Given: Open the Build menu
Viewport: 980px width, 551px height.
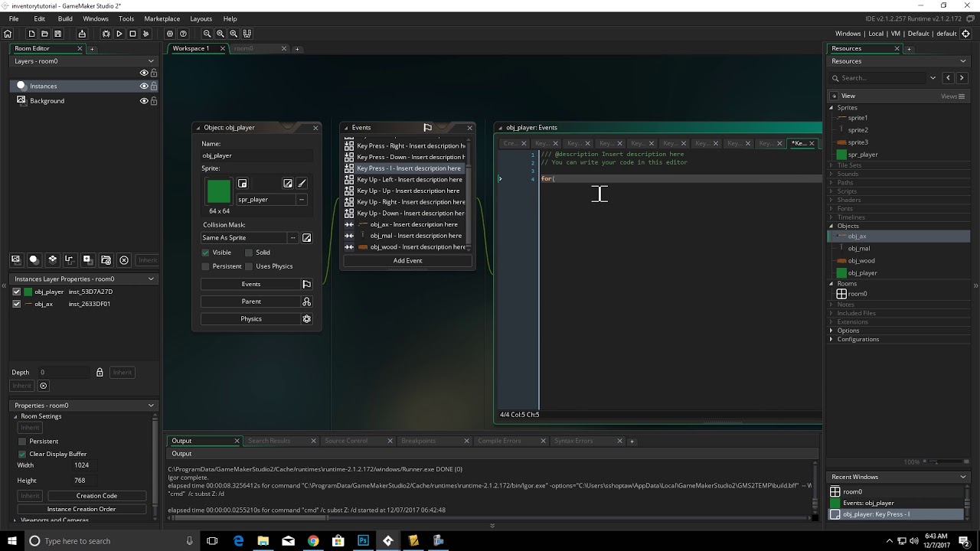Looking at the screenshot, I should coord(65,18).
